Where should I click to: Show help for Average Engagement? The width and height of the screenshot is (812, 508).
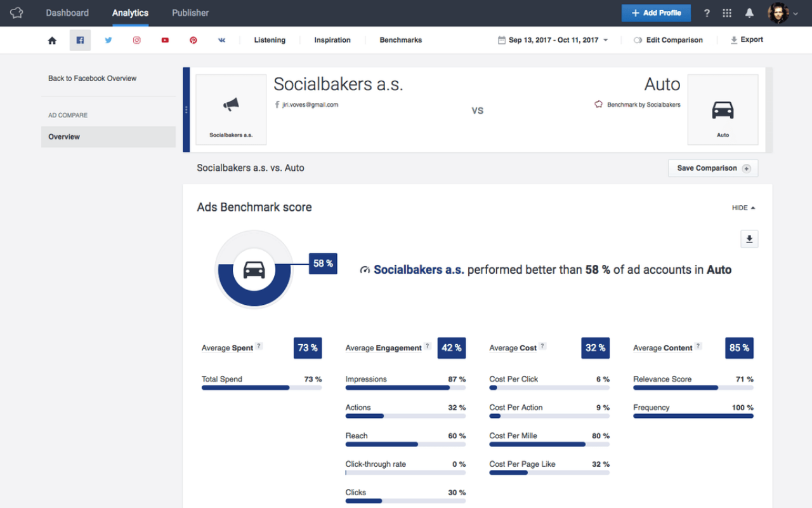pyautogui.click(x=428, y=346)
